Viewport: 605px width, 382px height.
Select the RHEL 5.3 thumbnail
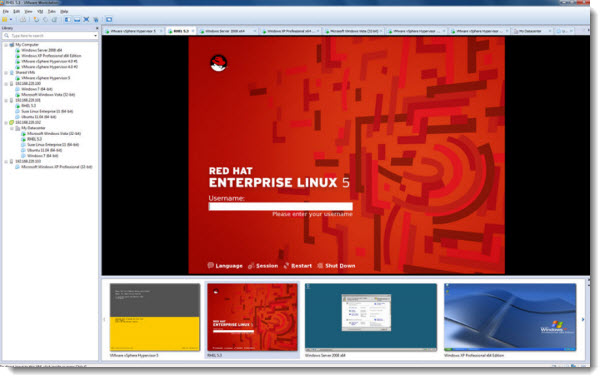(252, 317)
